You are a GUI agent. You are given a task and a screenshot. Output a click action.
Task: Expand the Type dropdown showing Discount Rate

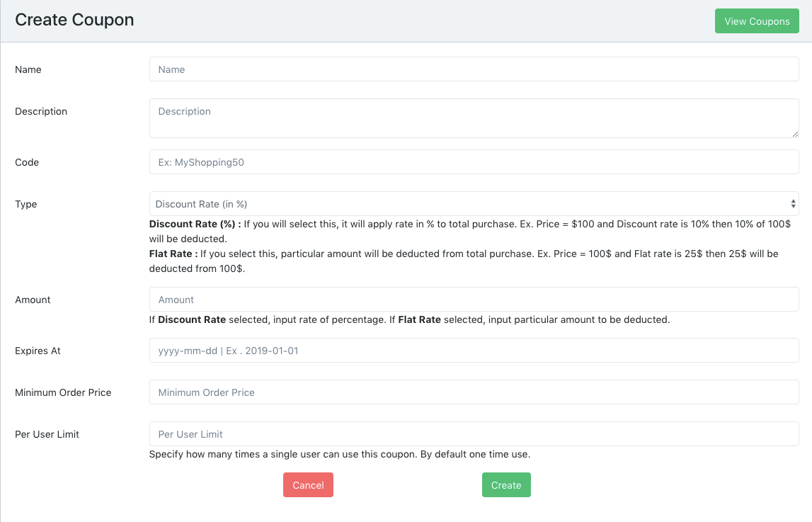474,204
